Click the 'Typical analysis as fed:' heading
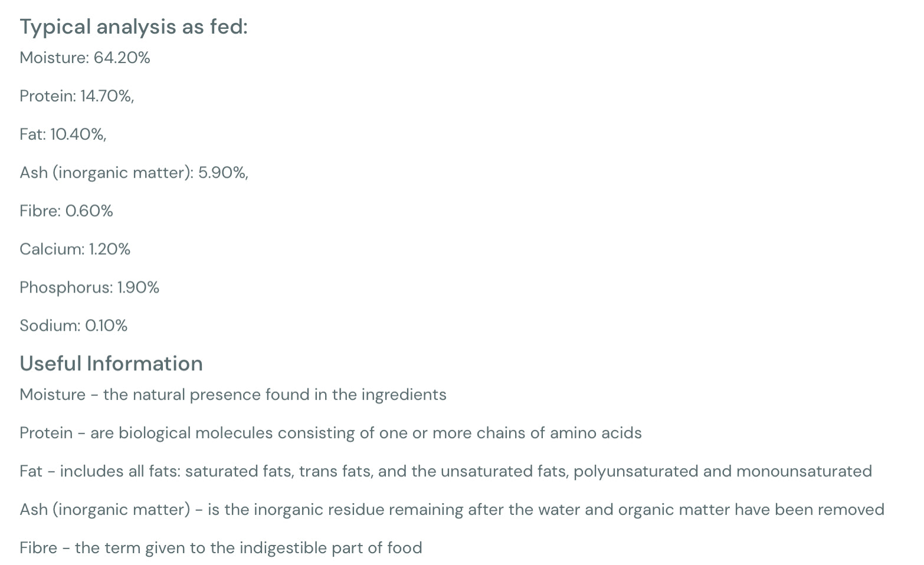This screenshot has height=565, width=924. 133,27
